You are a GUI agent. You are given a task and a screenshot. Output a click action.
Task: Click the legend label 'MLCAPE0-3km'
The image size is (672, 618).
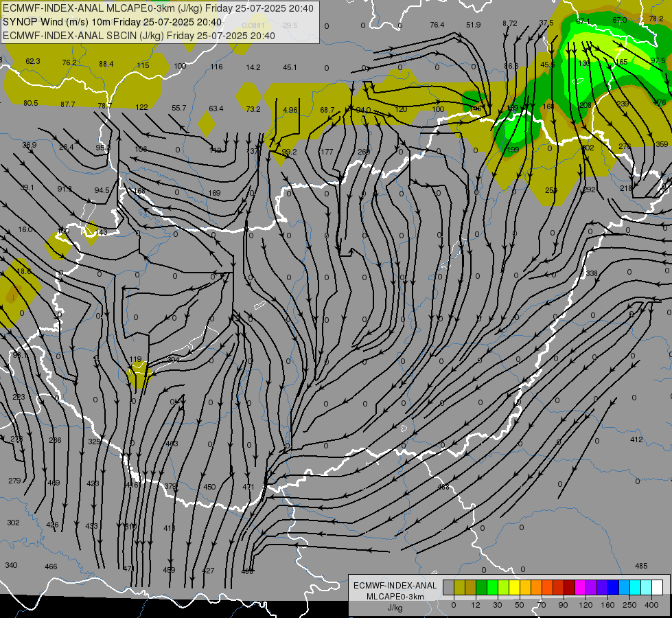395,597
